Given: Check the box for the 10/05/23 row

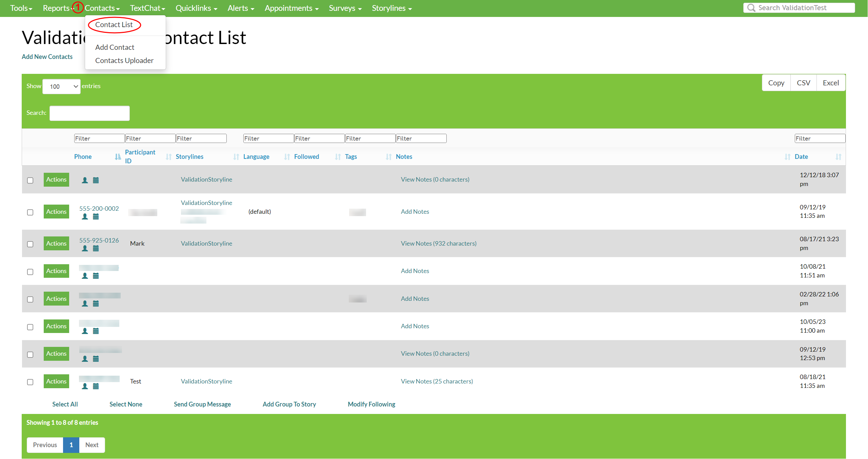Looking at the screenshot, I should tap(30, 327).
